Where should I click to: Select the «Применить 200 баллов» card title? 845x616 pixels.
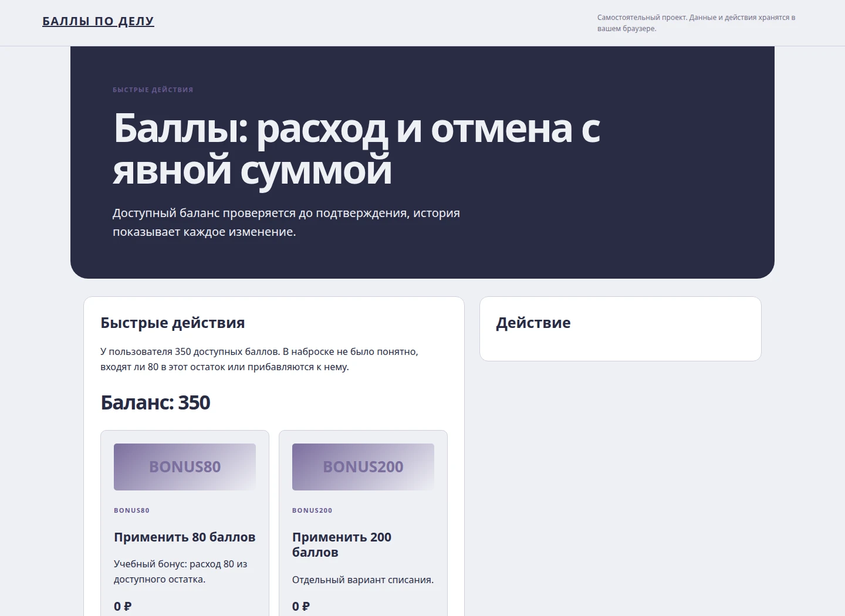tap(342, 545)
